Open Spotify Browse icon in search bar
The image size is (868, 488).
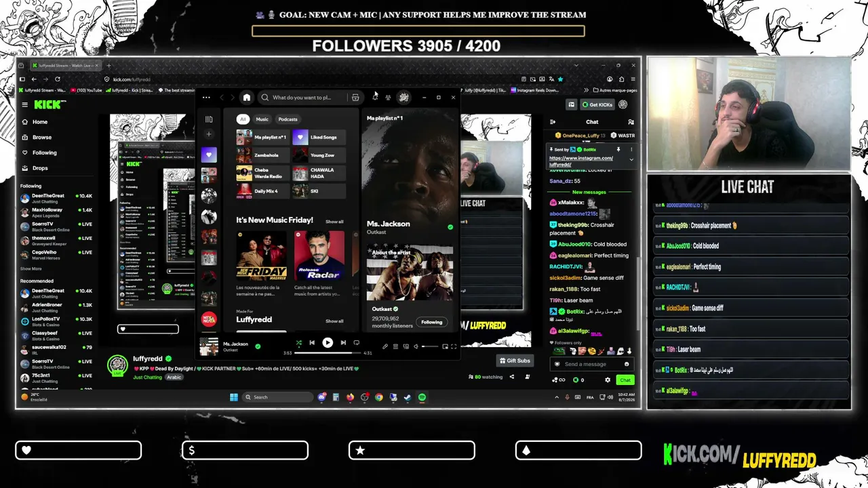click(x=355, y=98)
